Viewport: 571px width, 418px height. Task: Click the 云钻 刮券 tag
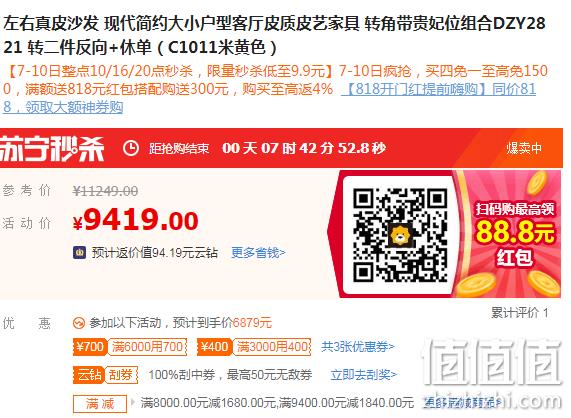105,374
